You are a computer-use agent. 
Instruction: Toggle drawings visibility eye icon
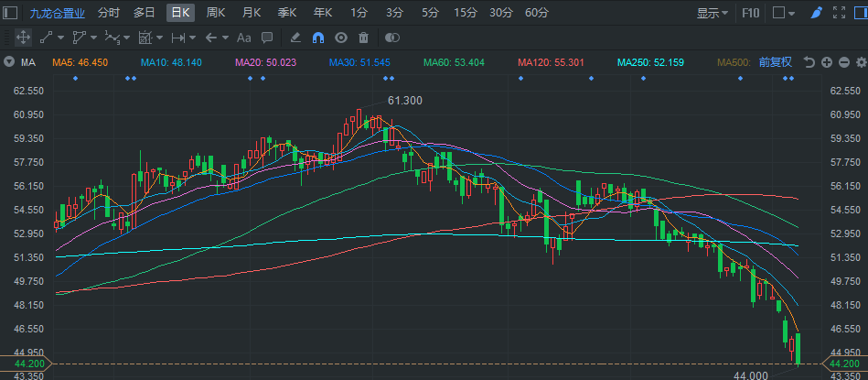coord(340,38)
